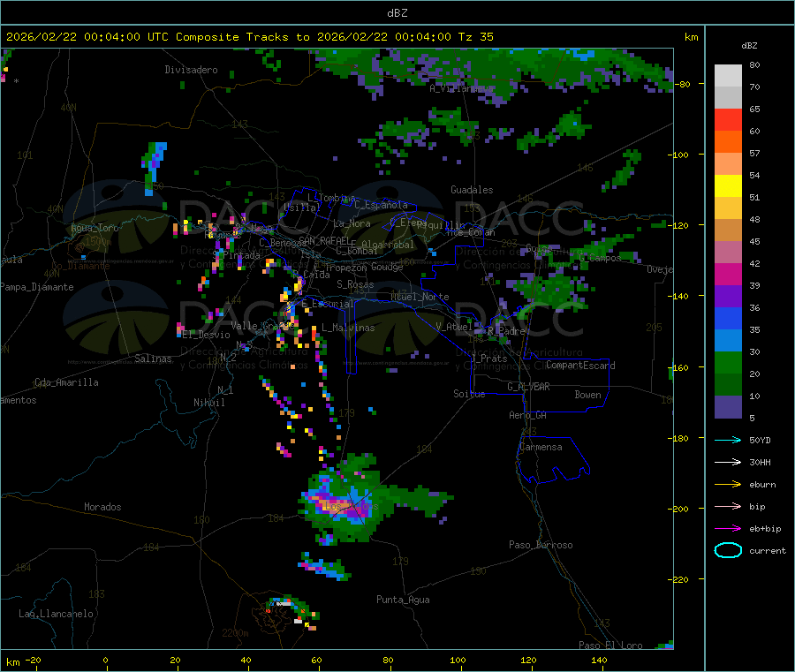Click the Goudge place label
The image size is (795, 672).
click(x=388, y=267)
